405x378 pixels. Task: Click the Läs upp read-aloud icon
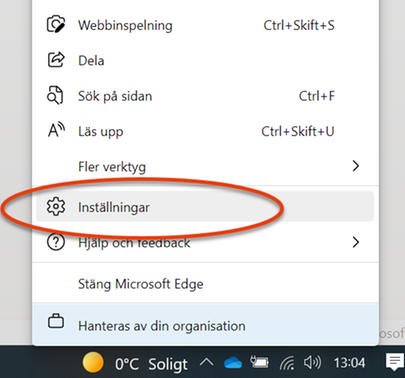click(56, 130)
